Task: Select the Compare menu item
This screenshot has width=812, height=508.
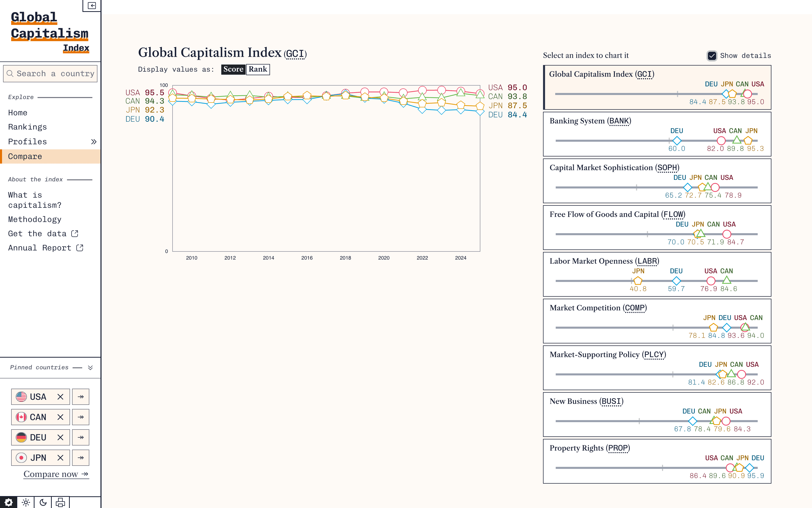Action: (50, 156)
